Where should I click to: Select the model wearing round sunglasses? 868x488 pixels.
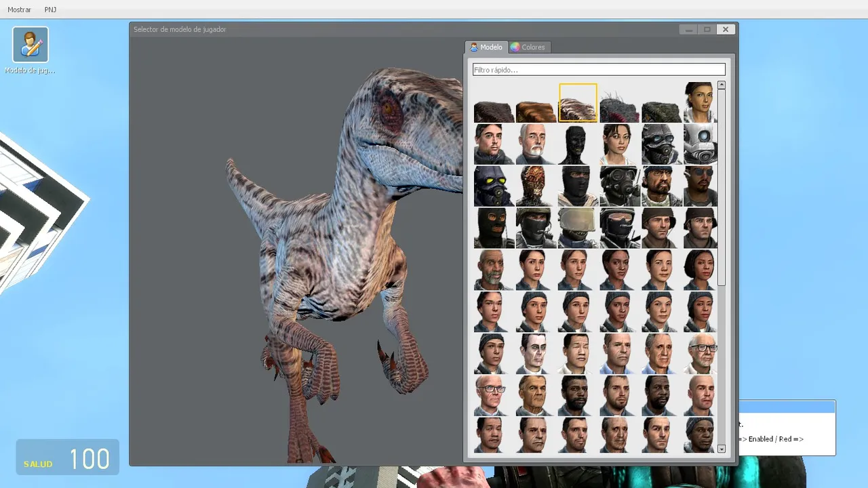point(701,186)
